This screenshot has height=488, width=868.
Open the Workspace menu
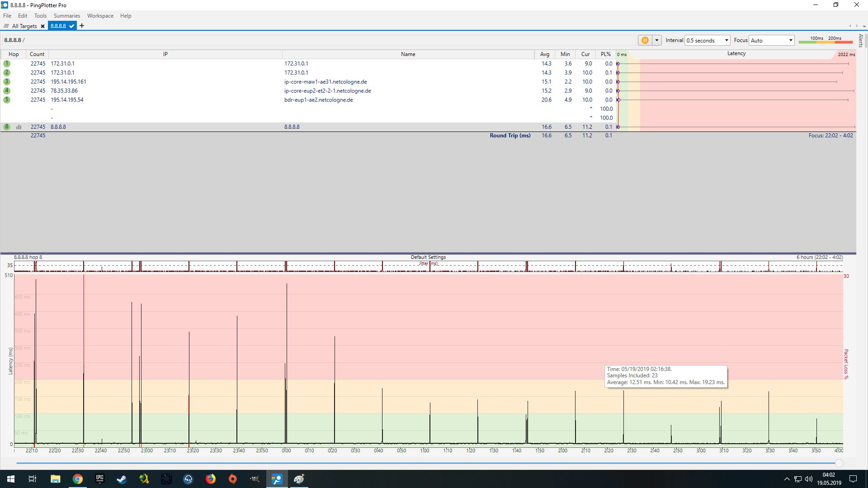[100, 16]
